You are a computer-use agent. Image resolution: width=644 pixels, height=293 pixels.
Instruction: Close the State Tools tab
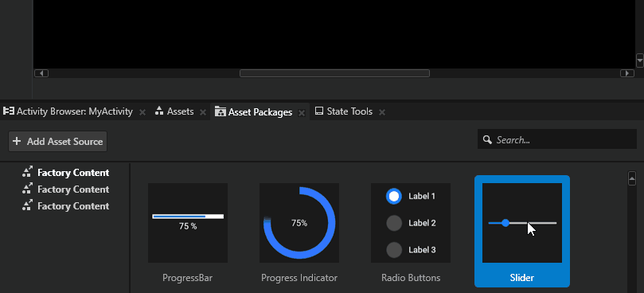coord(381,112)
